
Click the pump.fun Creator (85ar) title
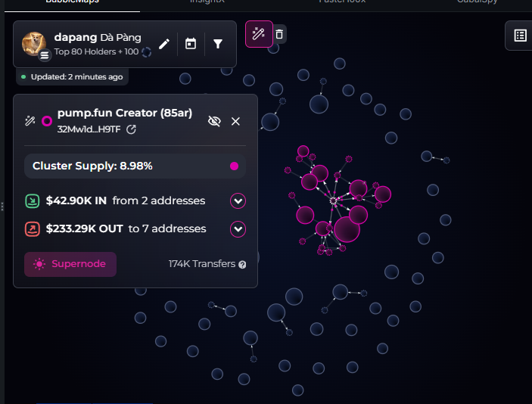coord(125,113)
